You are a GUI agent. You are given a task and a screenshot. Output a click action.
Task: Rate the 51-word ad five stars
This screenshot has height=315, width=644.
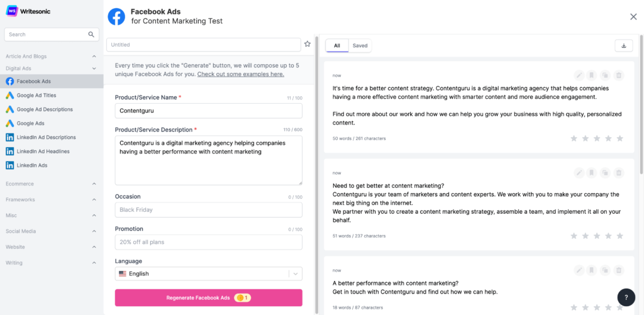pos(620,236)
